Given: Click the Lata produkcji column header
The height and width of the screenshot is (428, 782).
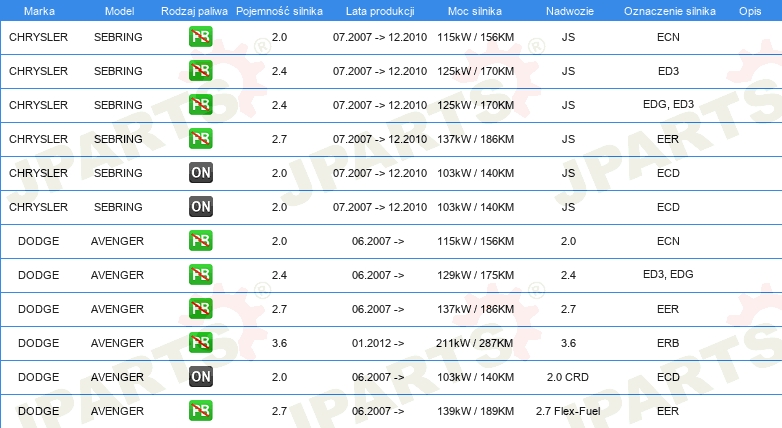Looking at the screenshot, I should pos(380,11).
